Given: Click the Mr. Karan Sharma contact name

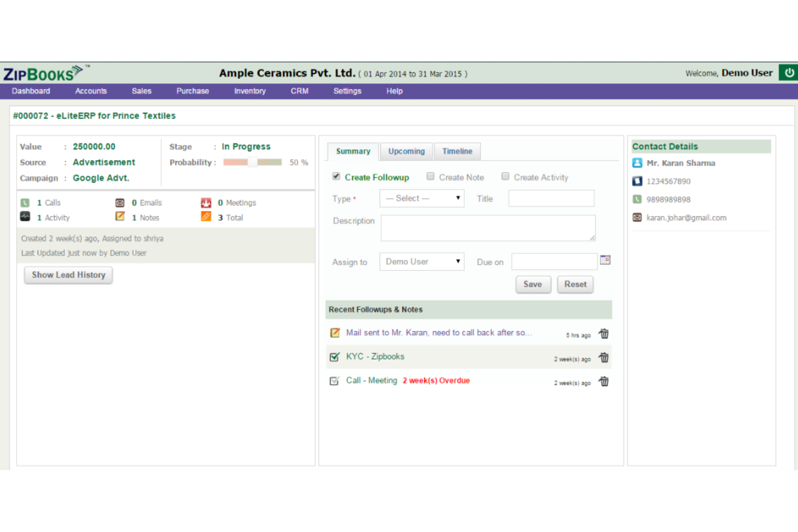Looking at the screenshot, I should pos(681,163).
